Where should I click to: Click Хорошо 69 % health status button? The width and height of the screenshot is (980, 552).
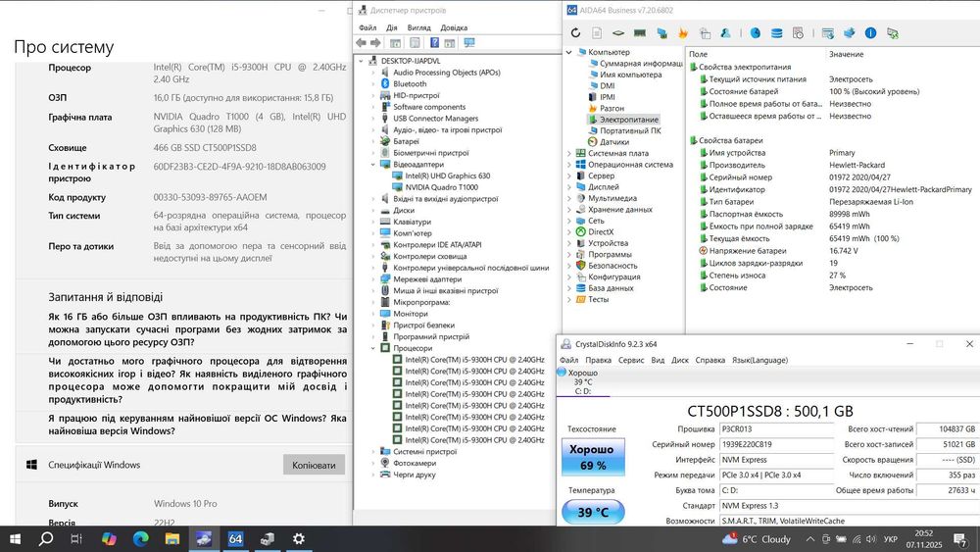coord(593,458)
